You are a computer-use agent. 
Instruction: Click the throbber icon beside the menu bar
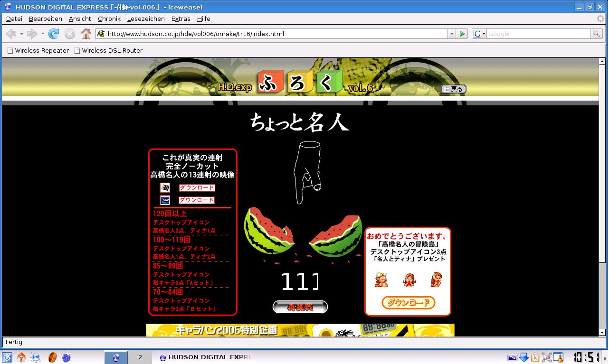coord(600,19)
